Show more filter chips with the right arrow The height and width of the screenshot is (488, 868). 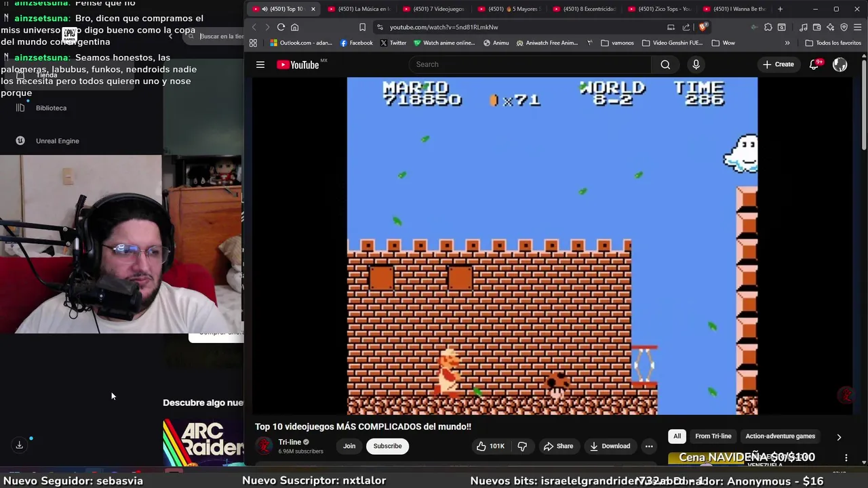pyautogui.click(x=839, y=437)
